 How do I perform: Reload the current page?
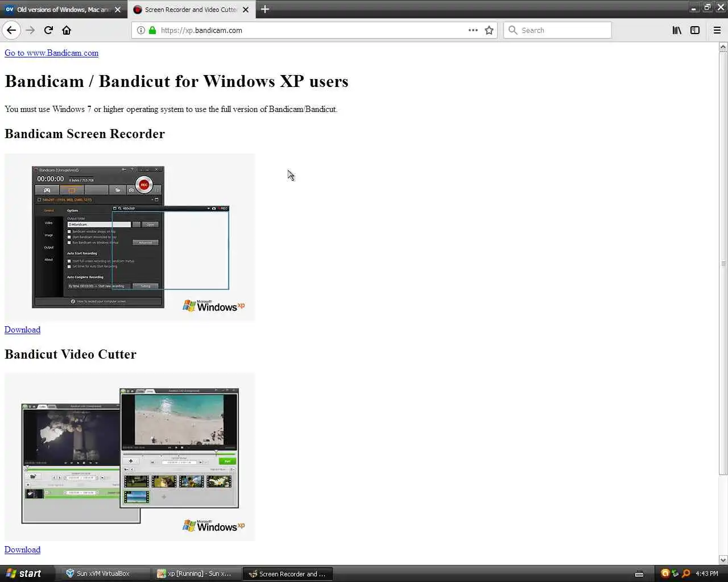click(x=48, y=30)
